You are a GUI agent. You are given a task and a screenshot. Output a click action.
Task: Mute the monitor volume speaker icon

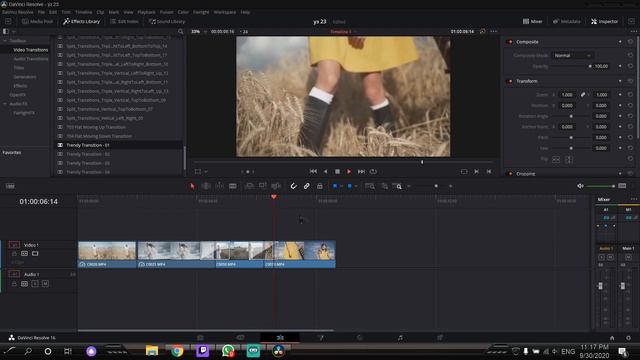(580, 186)
